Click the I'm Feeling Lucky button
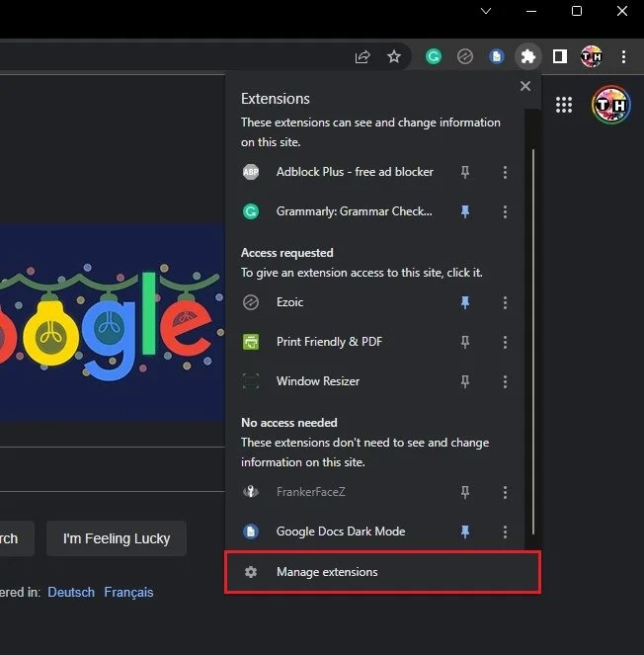Image resolution: width=644 pixels, height=655 pixels. (x=117, y=538)
